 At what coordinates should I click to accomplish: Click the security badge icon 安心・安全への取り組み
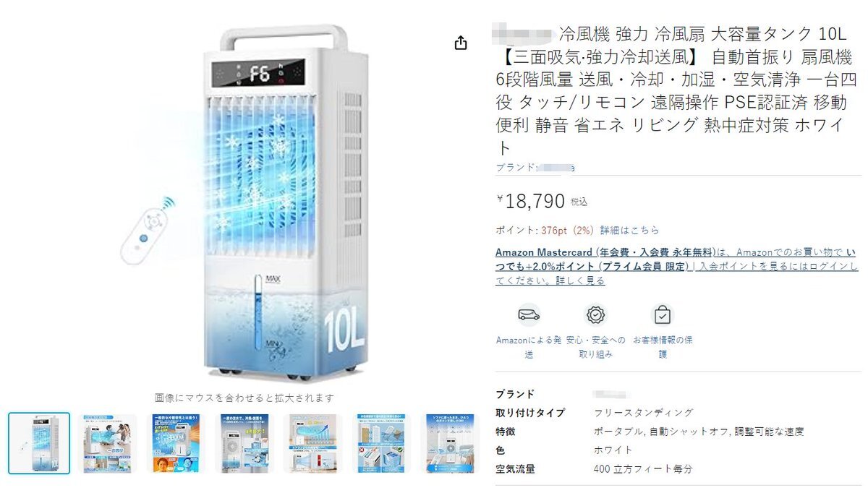[596, 315]
